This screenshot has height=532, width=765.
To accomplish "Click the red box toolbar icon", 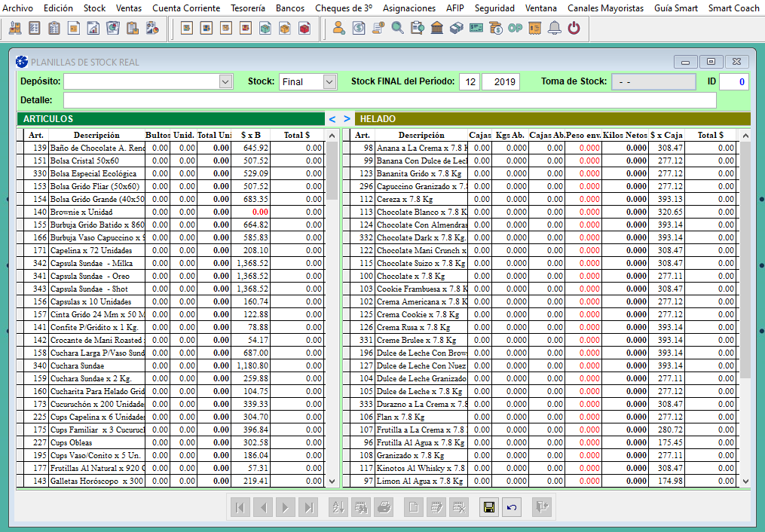I will coord(304,29).
